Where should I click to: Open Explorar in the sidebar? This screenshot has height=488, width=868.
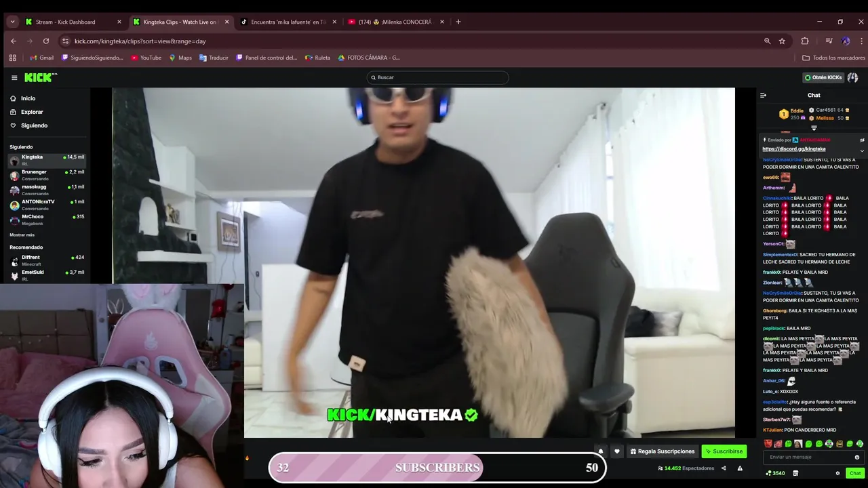[26, 112]
